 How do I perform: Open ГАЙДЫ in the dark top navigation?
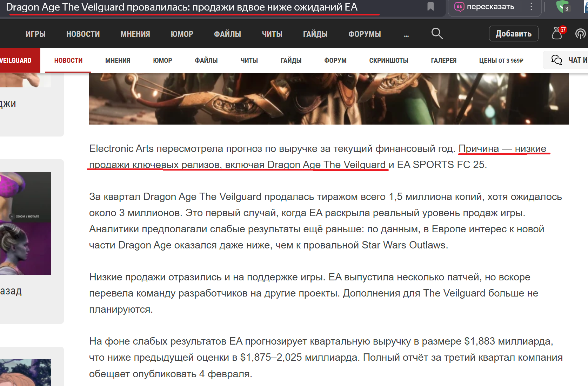point(315,34)
